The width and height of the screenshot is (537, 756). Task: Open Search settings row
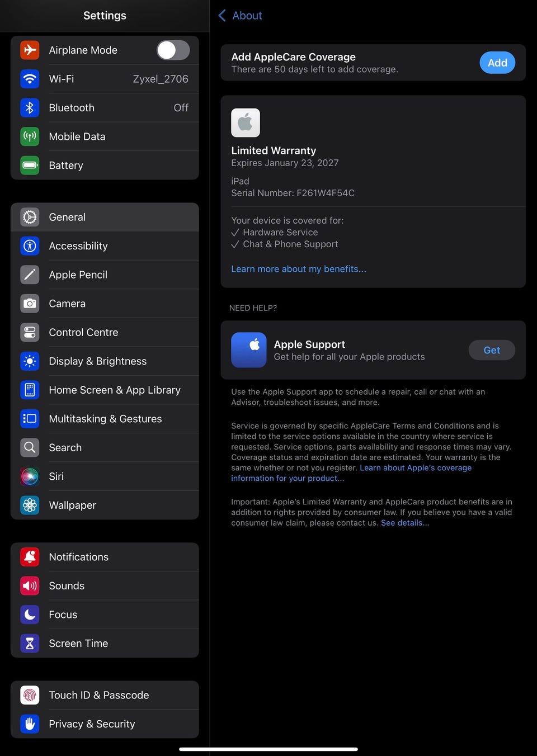click(105, 447)
